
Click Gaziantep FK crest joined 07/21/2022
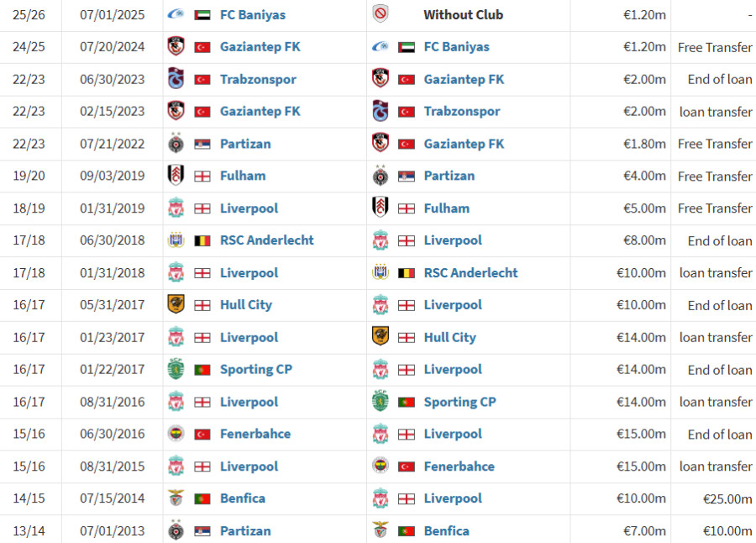(381, 144)
